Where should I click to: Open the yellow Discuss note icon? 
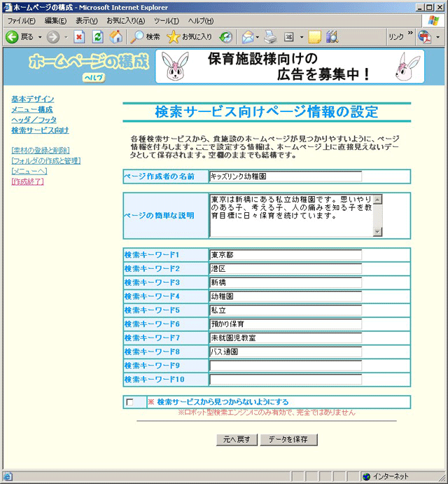(x=314, y=37)
